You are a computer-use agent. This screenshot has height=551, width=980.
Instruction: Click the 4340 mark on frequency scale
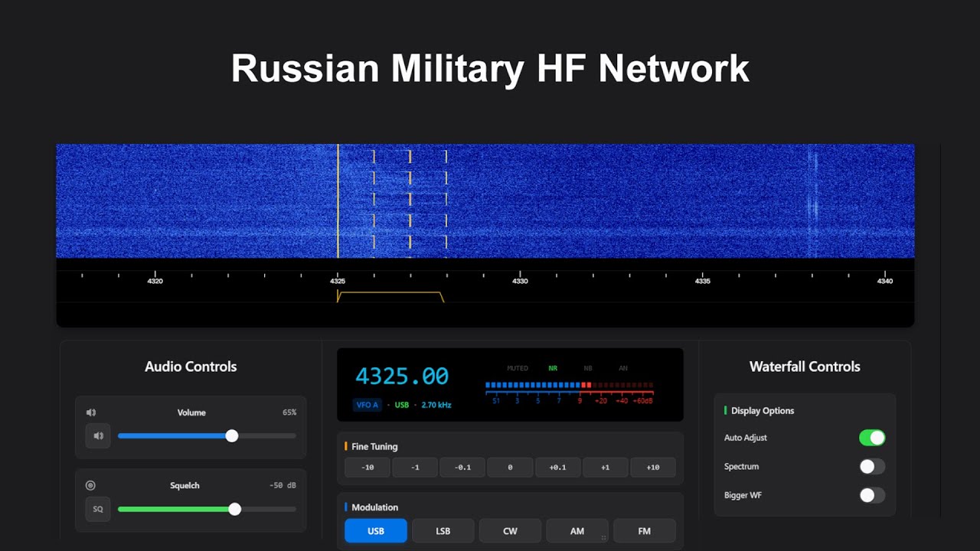point(885,281)
